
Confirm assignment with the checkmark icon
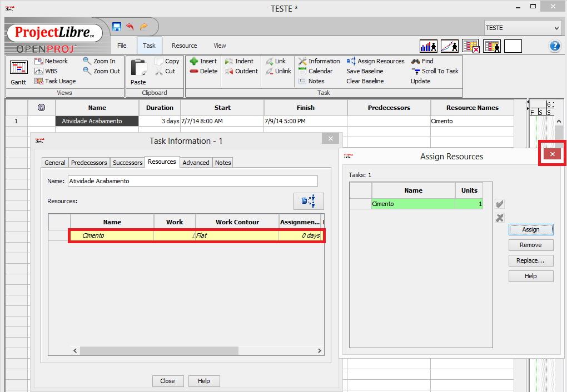click(x=499, y=204)
